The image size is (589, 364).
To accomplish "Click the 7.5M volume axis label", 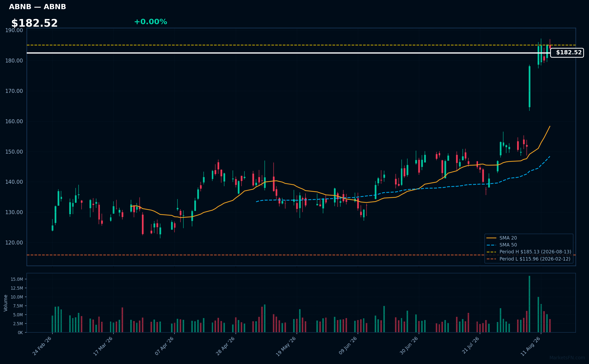I will click(18, 306).
